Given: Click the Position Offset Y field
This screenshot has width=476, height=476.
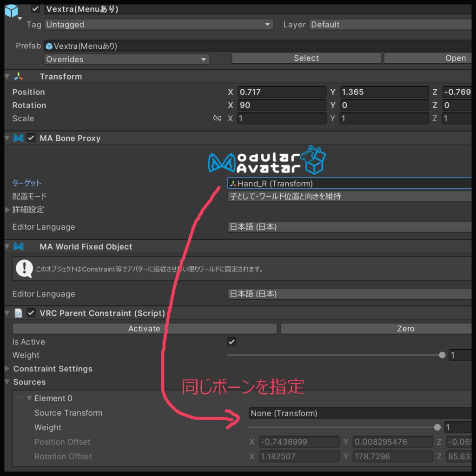Looking at the screenshot, I should pyautogui.click(x=392, y=442).
